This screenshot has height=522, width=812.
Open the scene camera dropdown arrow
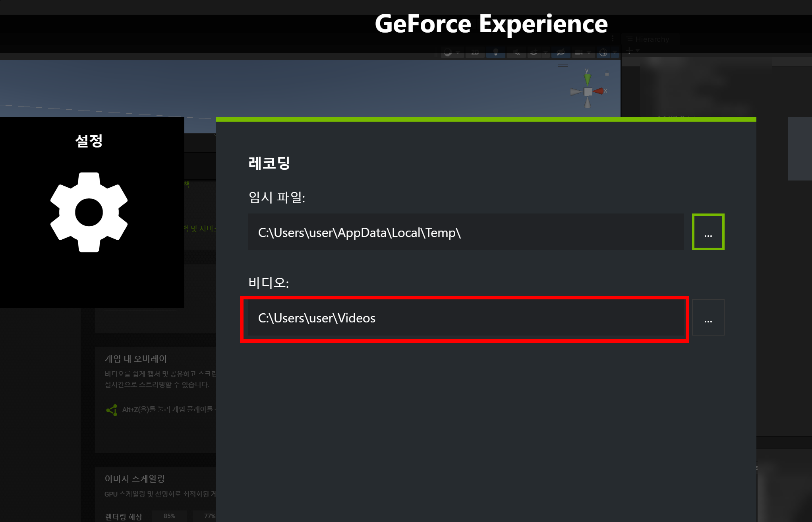tap(589, 52)
